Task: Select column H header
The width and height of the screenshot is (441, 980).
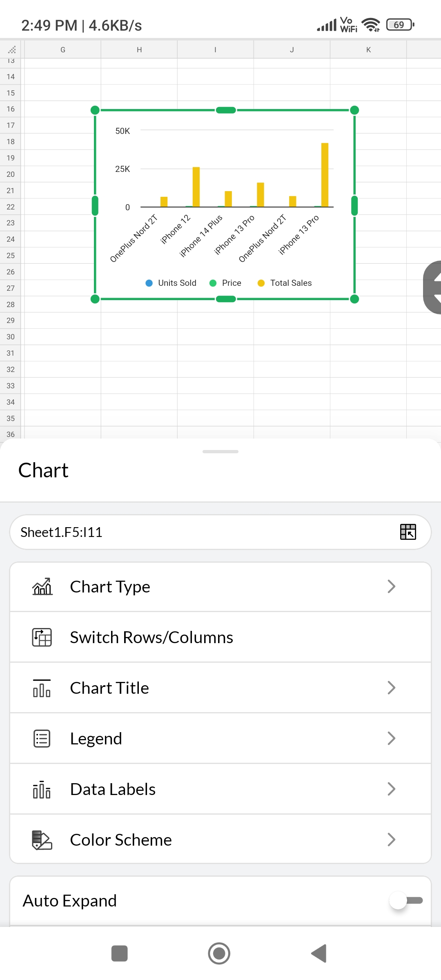Action: (x=139, y=49)
